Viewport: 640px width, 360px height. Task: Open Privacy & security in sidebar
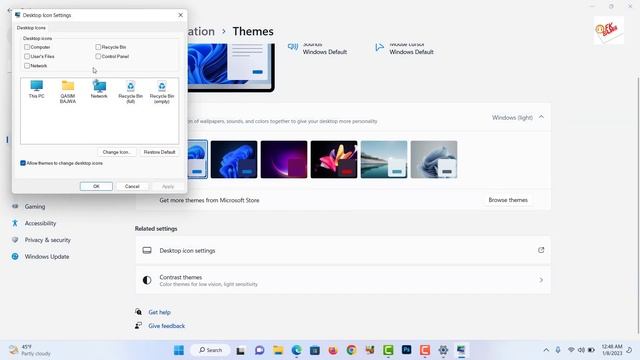pyautogui.click(x=47, y=240)
